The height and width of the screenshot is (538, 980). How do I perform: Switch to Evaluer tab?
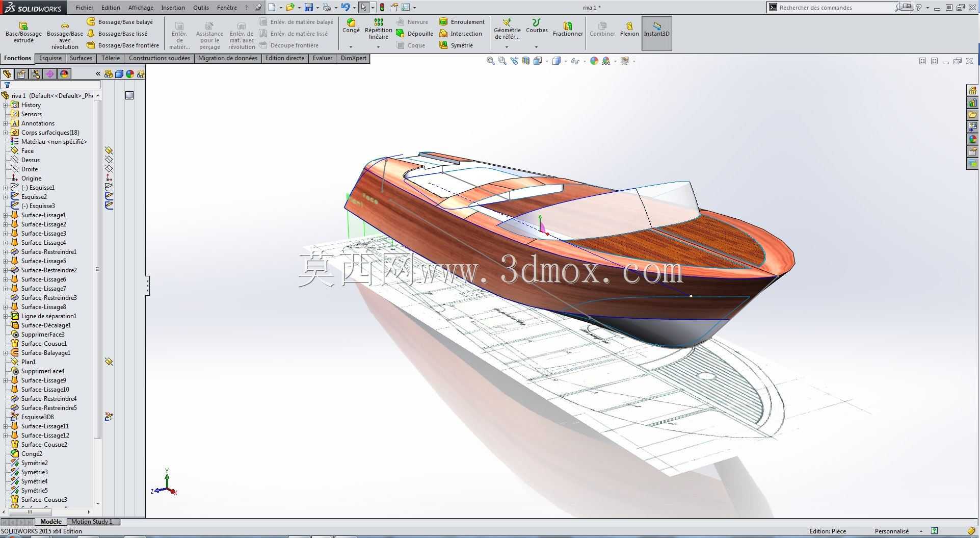pos(323,58)
